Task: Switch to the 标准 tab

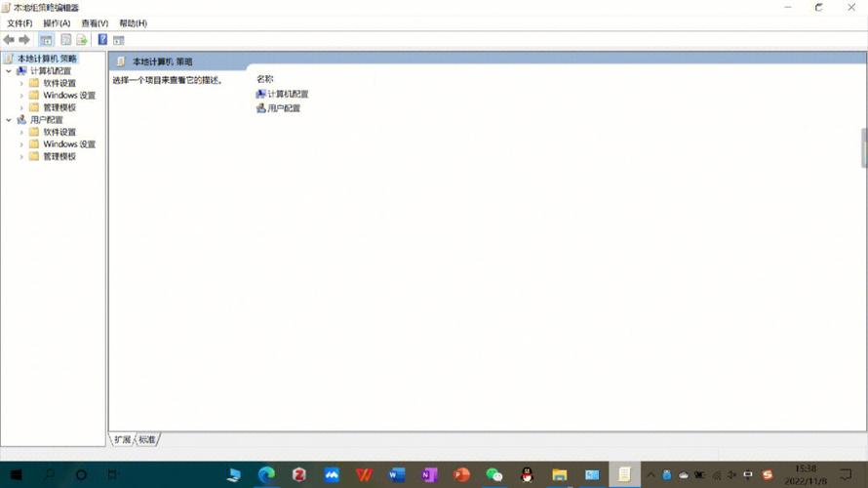Action: tap(146, 440)
